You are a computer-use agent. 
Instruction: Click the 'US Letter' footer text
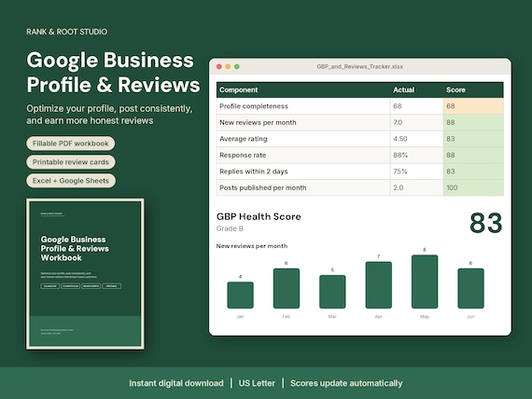pyautogui.click(x=257, y=383)
